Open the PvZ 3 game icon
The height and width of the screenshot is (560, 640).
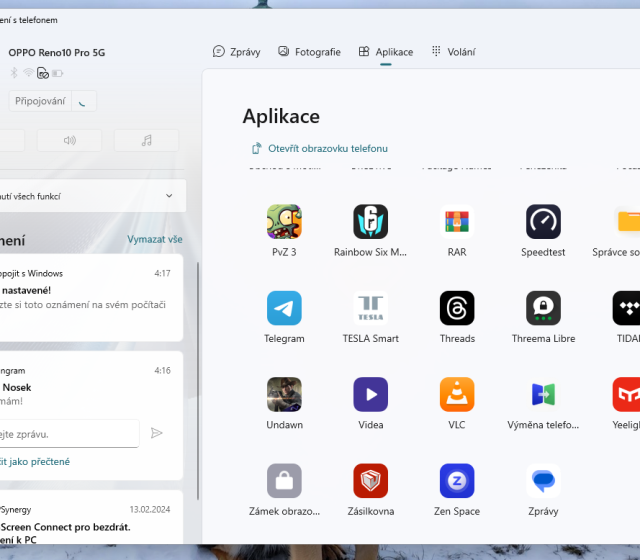point(284,222)
